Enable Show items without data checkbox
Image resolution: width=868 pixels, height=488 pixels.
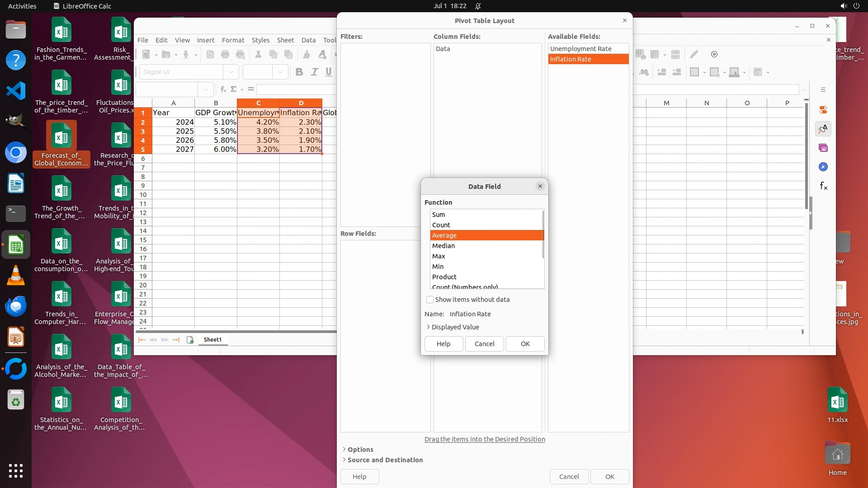[430, 300]
